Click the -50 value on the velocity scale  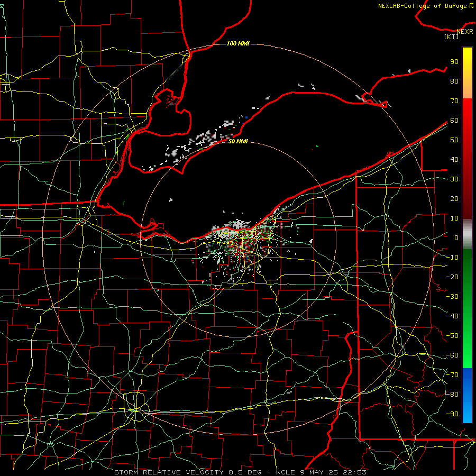click(x=452, y=336)
